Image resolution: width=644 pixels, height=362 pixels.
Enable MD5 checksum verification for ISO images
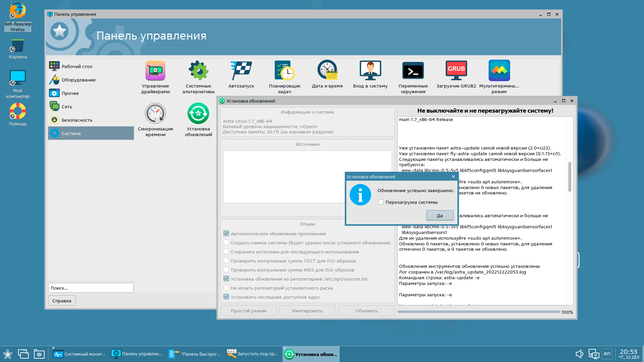[x=226, y=270]
